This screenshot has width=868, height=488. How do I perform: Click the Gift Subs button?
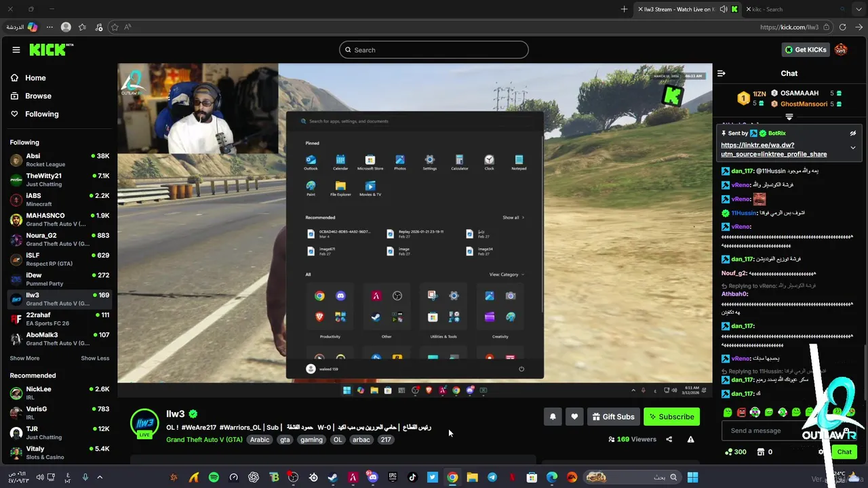click(x=613, y=417)
